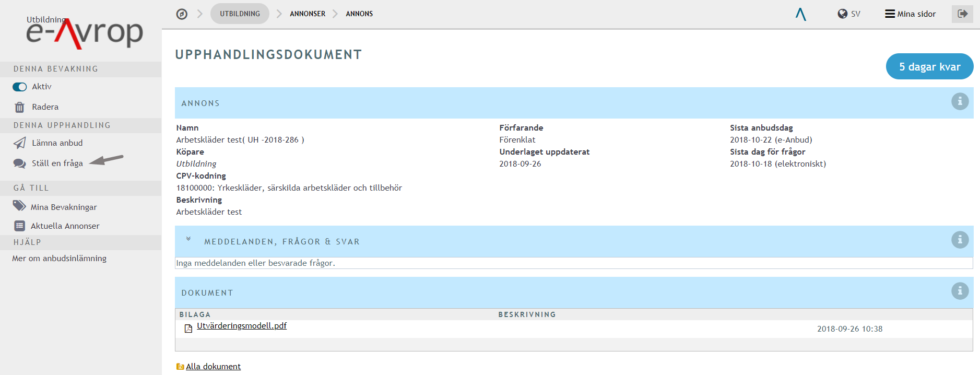Open Mer om anbudsinlämning help link
The height and width of the screenshot is (375, 980).
coord(59,259)
